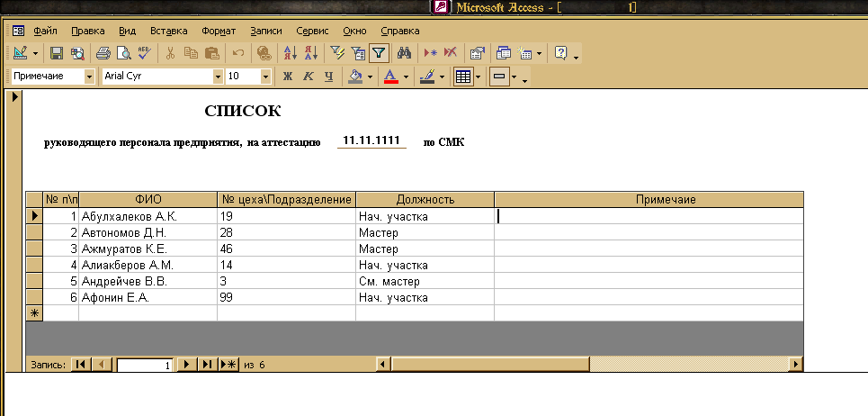Toggle underline Ч formatting
This screenshot has height=416, width=868.
coord(329,77)
